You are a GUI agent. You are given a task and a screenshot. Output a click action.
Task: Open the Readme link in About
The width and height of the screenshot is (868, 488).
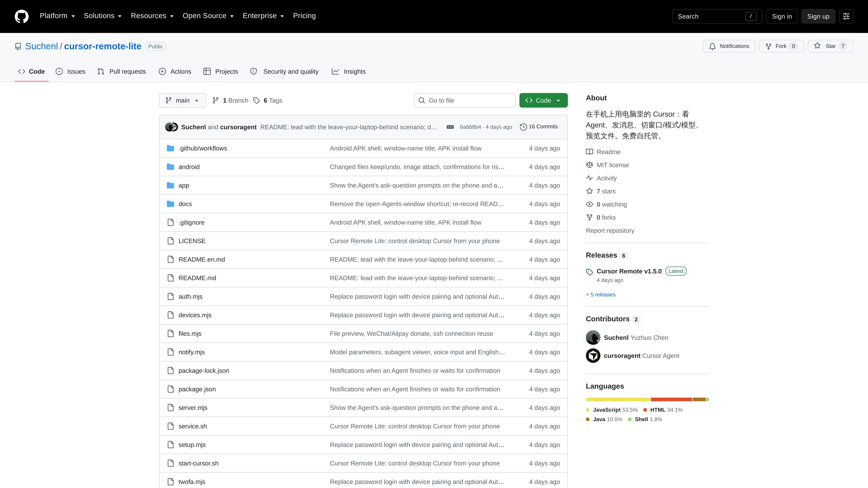coord(603,152)
